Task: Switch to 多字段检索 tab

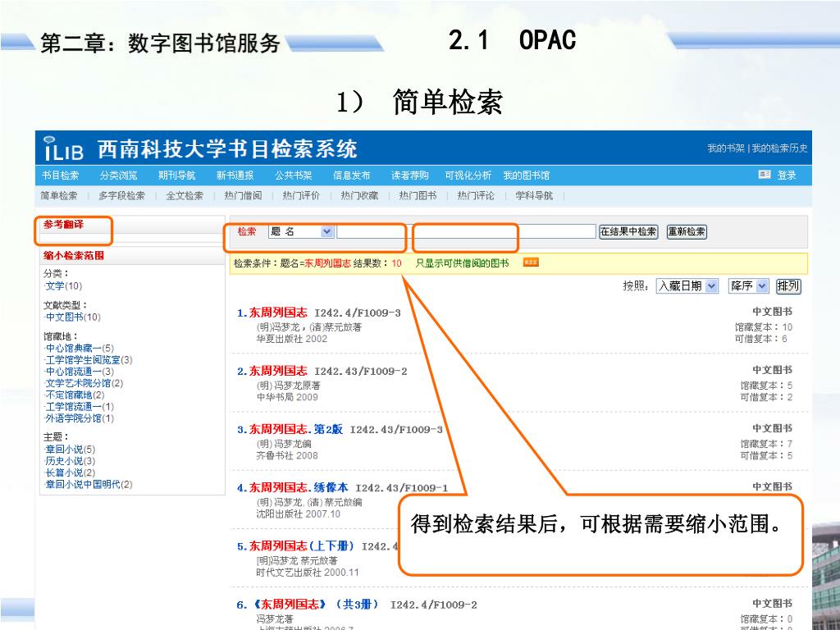Action: tap(121, 195)
